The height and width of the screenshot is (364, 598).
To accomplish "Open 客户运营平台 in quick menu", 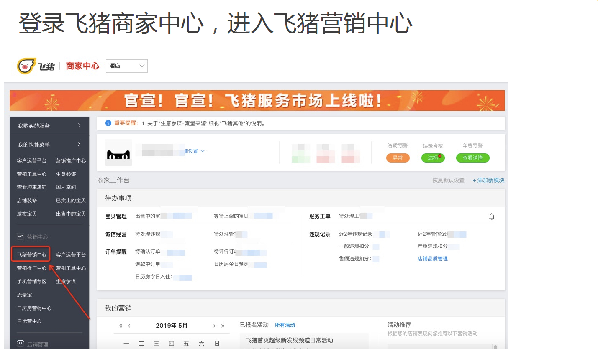I will (x=32, y=161).
